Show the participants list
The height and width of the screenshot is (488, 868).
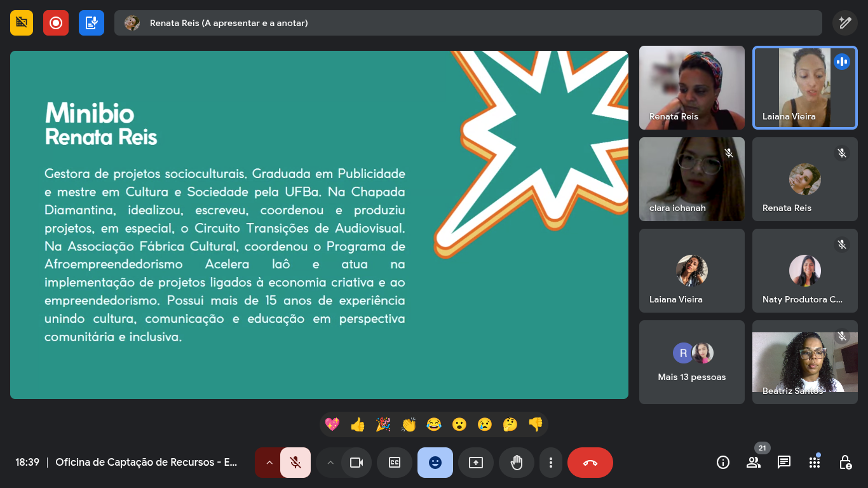pyautogui.click(x=754, y=463)
